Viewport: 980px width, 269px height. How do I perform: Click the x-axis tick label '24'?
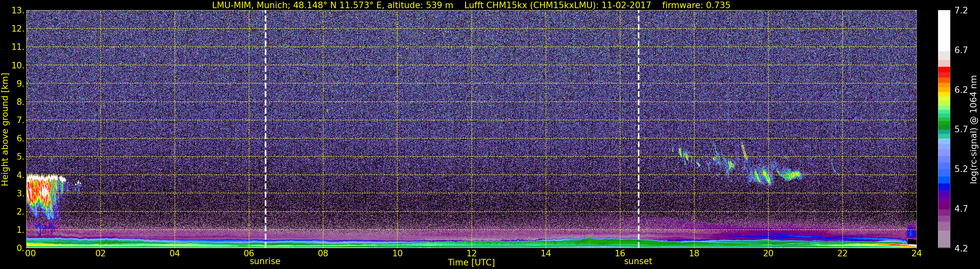[x=917, y=253]
